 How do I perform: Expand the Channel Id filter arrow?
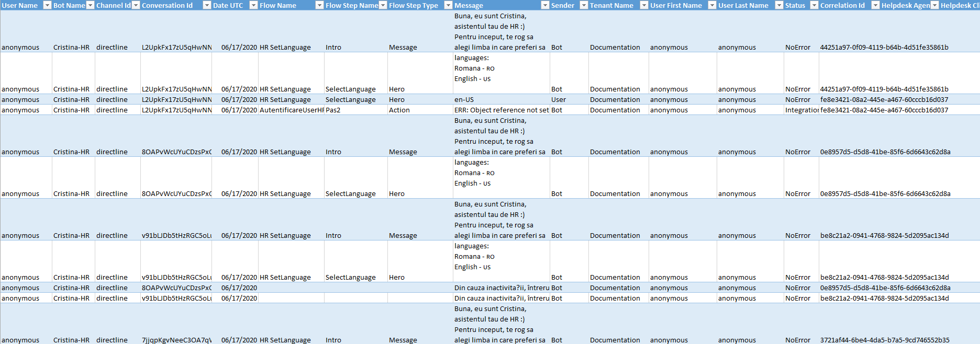136,5
